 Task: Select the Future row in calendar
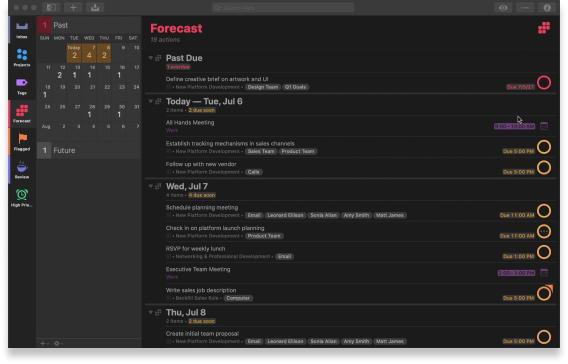tap(89, 150)
